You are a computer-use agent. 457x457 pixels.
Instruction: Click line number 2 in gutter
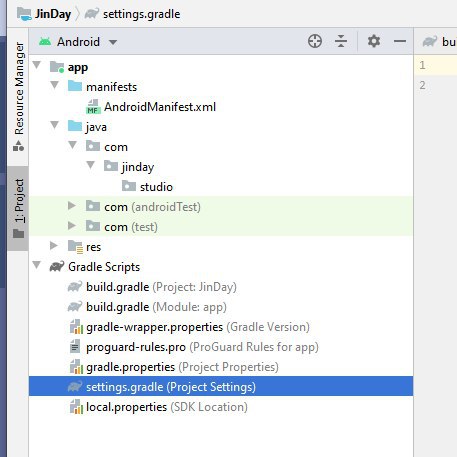pyautogui.click(x=422, y=85)
